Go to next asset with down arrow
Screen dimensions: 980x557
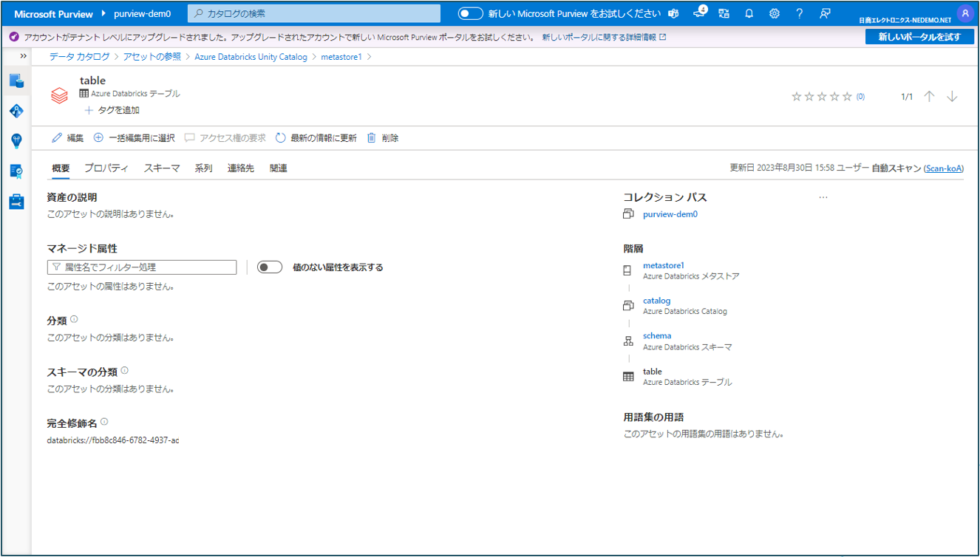[952, 97]
